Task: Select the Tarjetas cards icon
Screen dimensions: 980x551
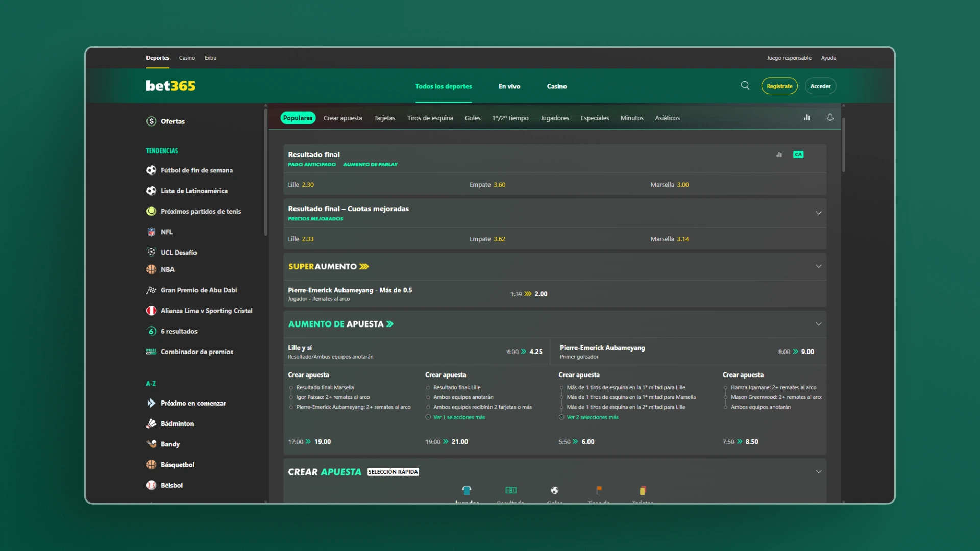Action: point(643,490)
